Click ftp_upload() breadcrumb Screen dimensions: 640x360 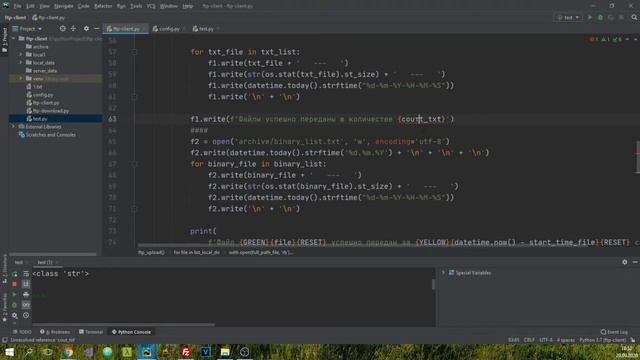[151, 253]
